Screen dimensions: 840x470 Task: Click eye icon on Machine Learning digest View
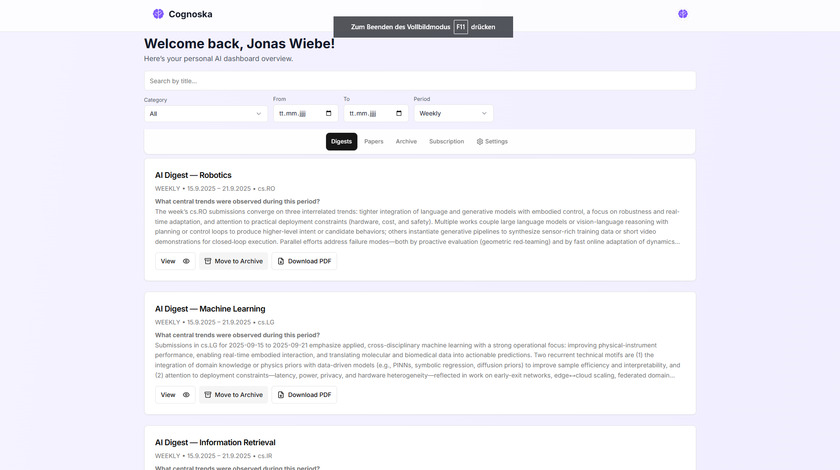tap(186, 395)
